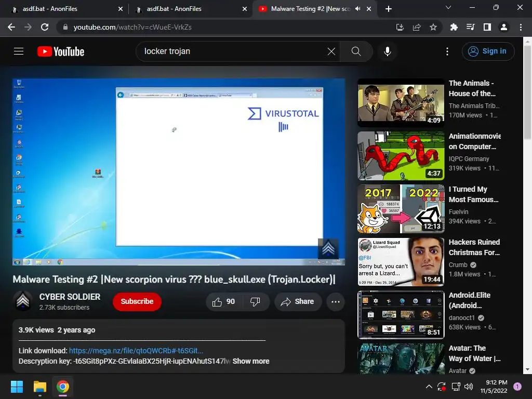Open the media control icon in toolbar
Screen dimensions: 532x399
click(470, 27)
